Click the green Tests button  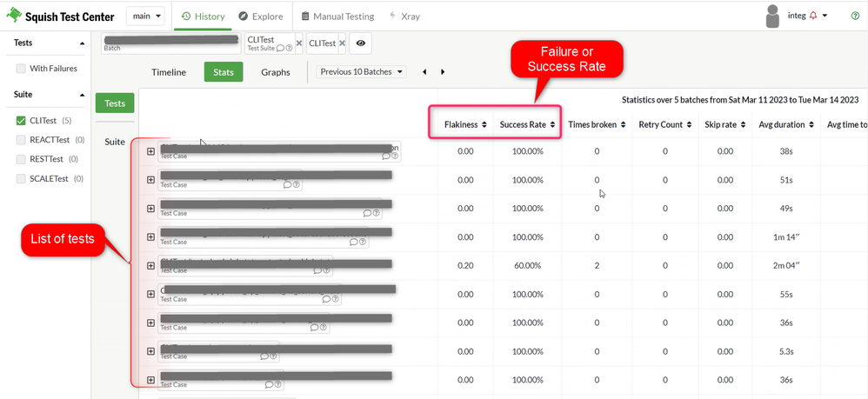pyautogui.click(x=115, y=103)
